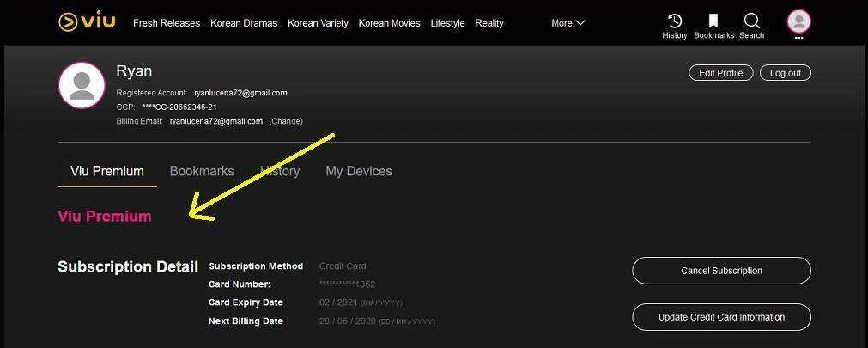The height and width of the screenshot is (348, 868).
Task: Click the Edit Profile button
Action: tap(720, 73)
